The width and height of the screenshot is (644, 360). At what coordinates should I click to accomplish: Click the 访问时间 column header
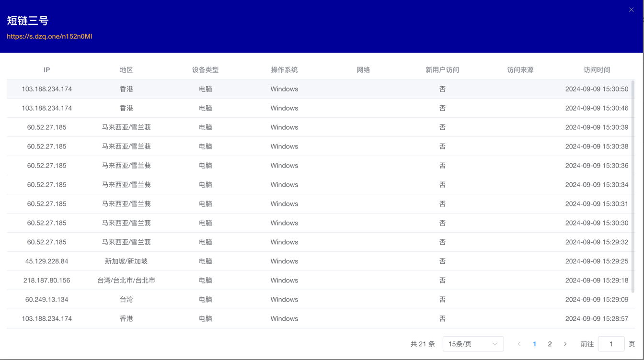pyautogui.click(x=597, y=70)
